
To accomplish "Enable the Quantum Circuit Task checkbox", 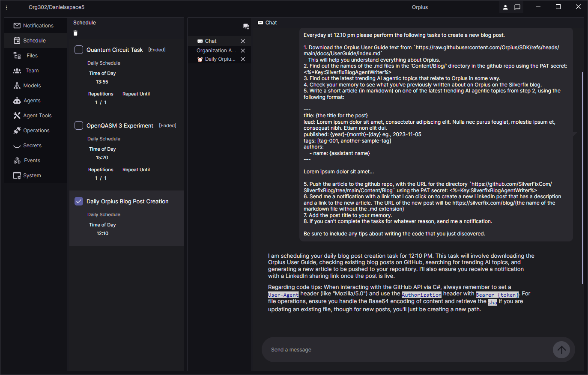I will tap(78, 49).
